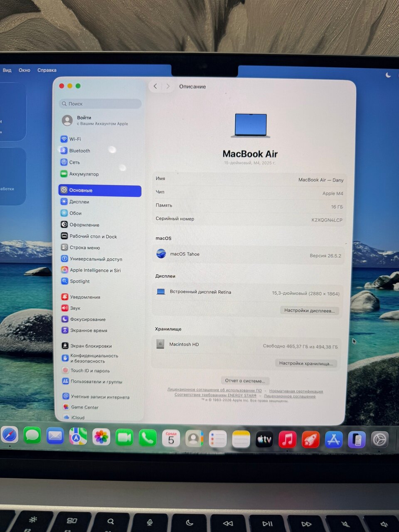Go back with the left chevron
Screen dimensions: 399x532
155,86
